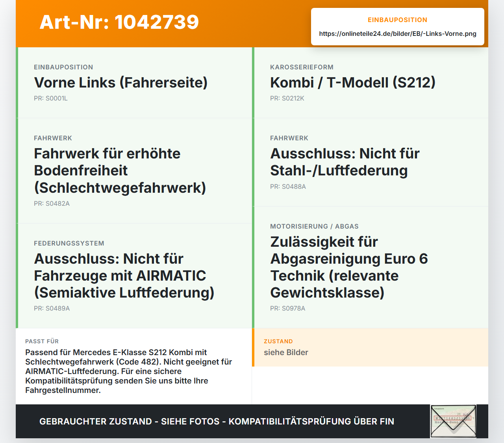Click PR code S0488A
The image size is (504, 443).
point(288,186)
